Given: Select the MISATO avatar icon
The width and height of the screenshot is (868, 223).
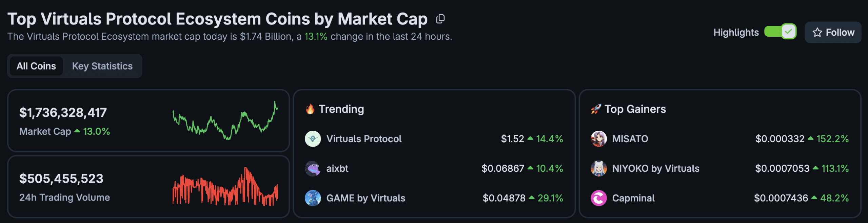Looking at the screenshot, I should click(x=599, y=138).
